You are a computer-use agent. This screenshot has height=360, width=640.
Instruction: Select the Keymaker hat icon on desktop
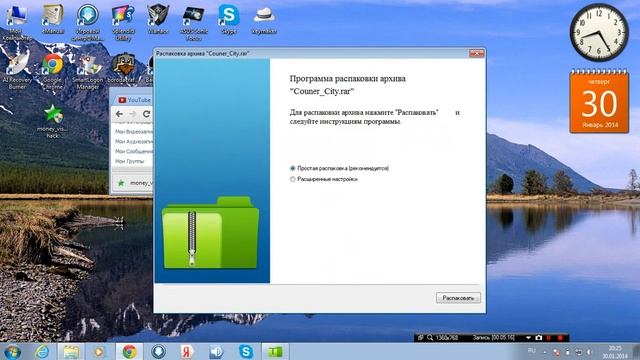tap(264, 19)
